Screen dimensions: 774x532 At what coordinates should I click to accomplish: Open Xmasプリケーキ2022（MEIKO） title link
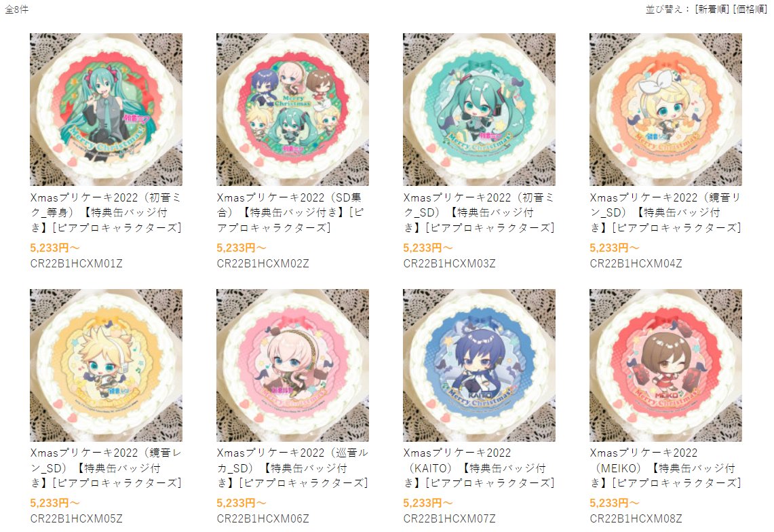click(x=666, y=468)
